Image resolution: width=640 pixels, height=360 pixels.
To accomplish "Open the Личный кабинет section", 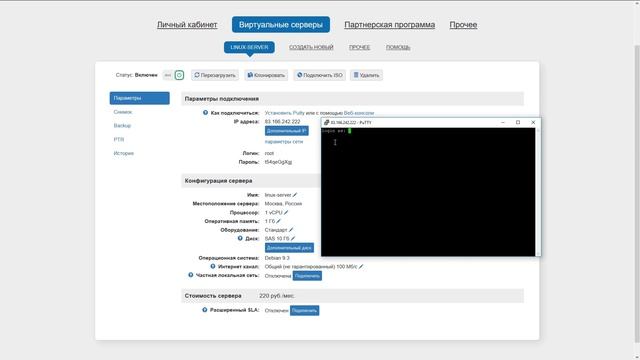I will point(187,25).
